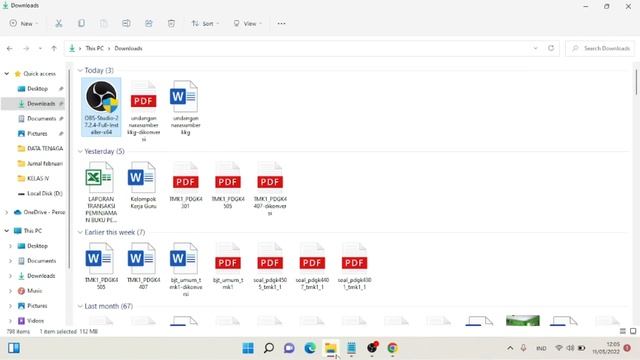
Task: Select the OBS-Studio installer file
Action: pyautogui.click(x=101, y=107)
